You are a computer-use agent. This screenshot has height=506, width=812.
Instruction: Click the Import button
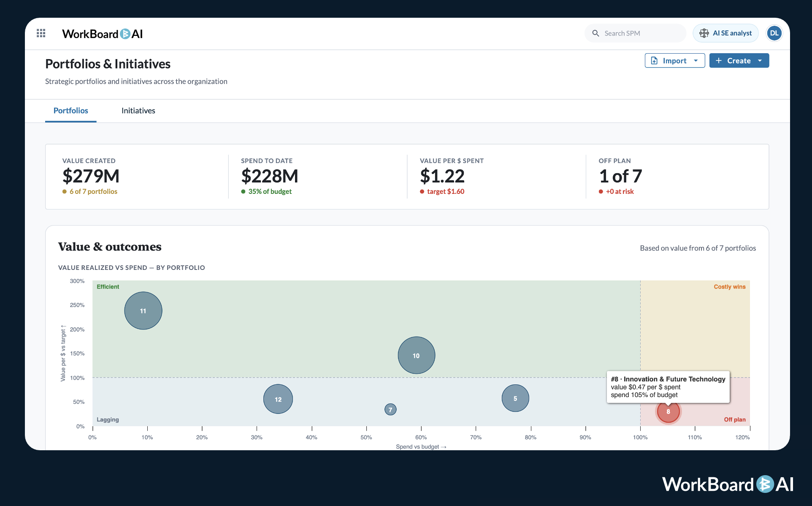[x=674, y=60]
